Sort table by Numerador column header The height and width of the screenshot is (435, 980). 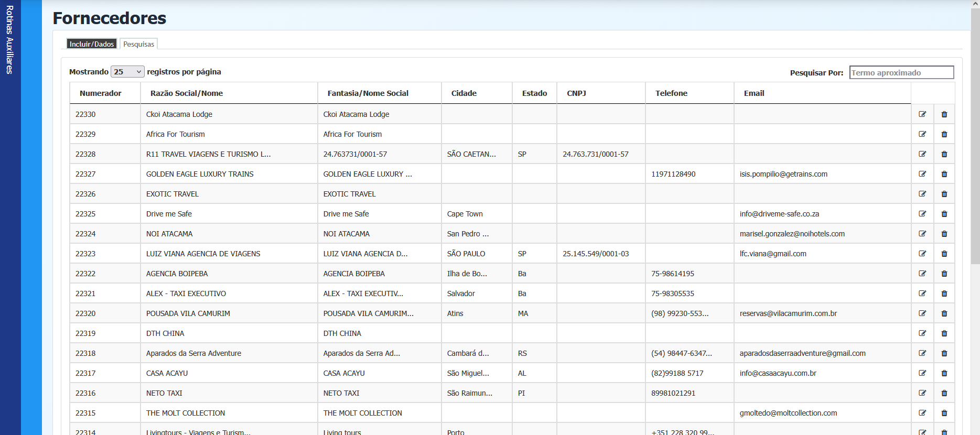[x=101, y=93]
